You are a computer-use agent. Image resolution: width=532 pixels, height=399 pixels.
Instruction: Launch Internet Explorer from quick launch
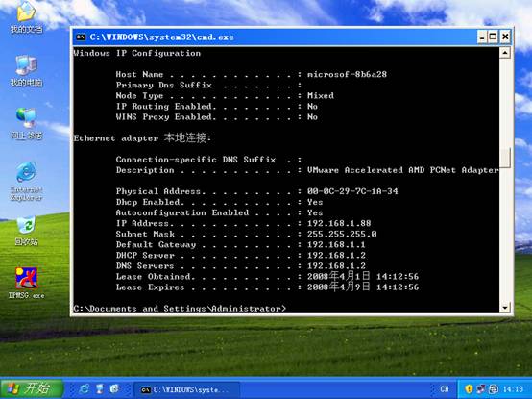tap(85, 388)
